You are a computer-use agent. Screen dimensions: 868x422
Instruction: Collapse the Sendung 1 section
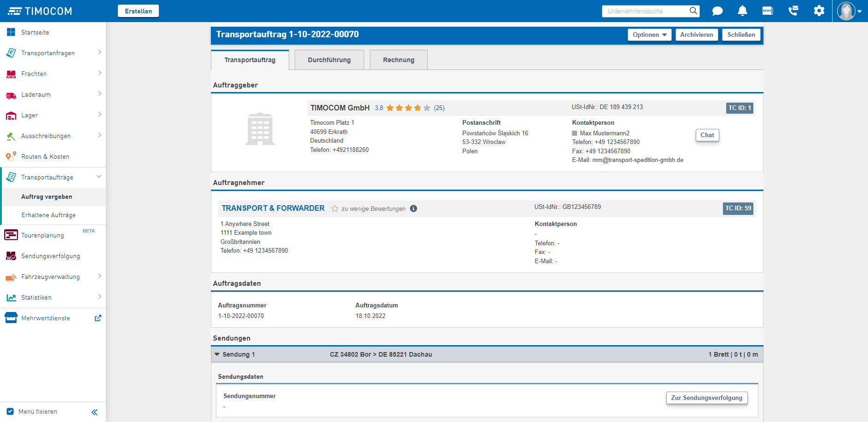[x=217, y=354]
